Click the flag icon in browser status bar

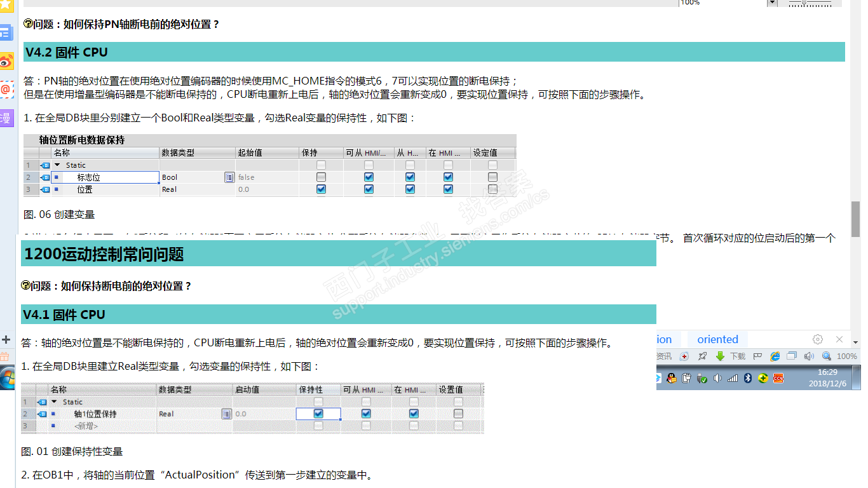tap(757, 356)
